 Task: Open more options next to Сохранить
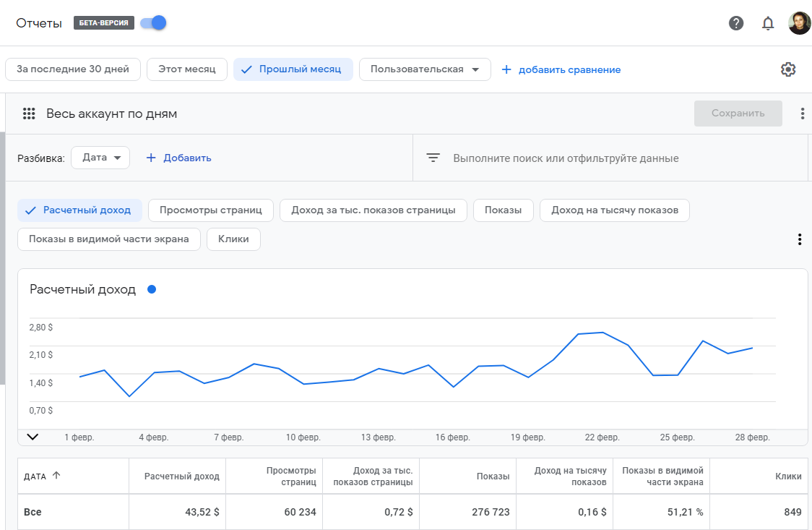coord(802,114)
